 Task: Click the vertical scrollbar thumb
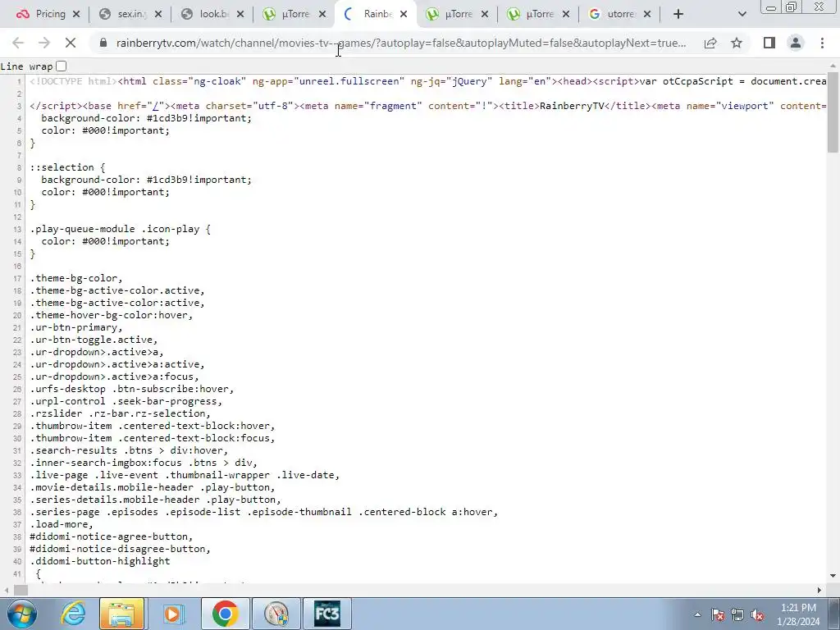[x=833, y=112]
